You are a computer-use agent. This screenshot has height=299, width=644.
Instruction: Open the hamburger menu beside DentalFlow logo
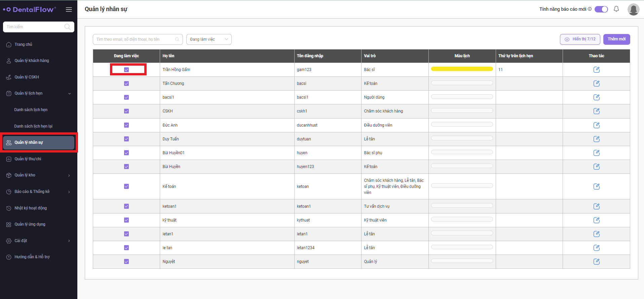(69, 9)
